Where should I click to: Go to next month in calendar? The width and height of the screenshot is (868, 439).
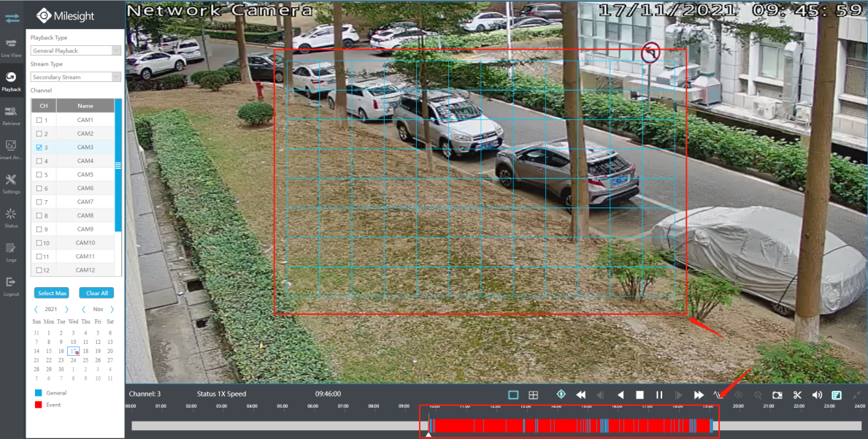point(112,310)
